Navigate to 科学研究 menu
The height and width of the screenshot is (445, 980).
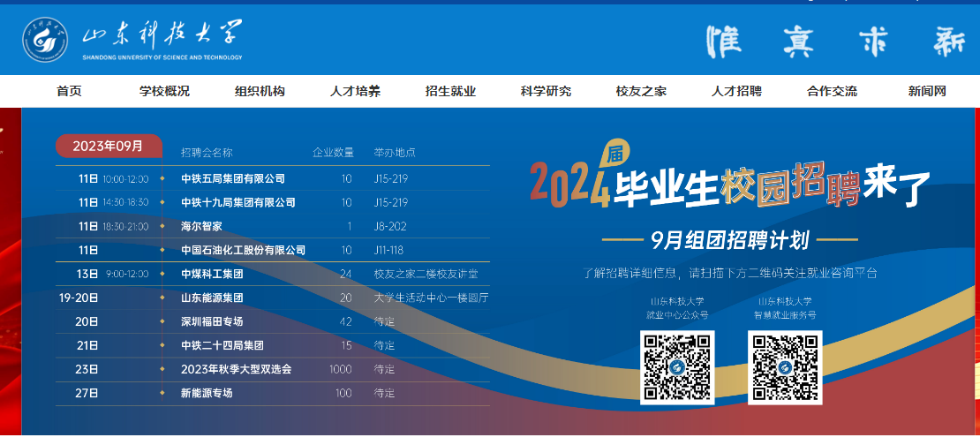point(546,91)
